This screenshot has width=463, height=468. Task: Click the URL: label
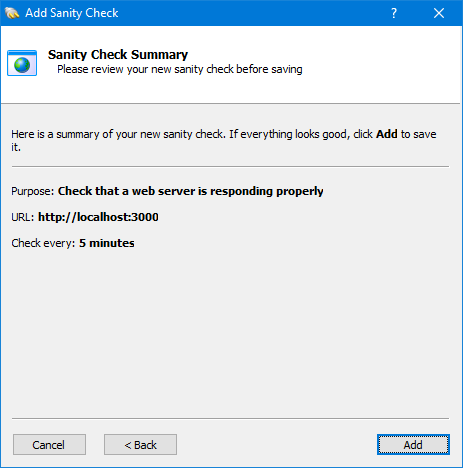click(x=23, y=217)
